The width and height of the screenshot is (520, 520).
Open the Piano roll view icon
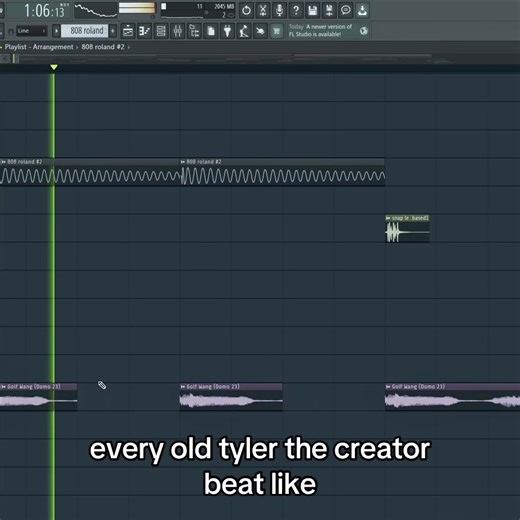(x=144, y=31)
